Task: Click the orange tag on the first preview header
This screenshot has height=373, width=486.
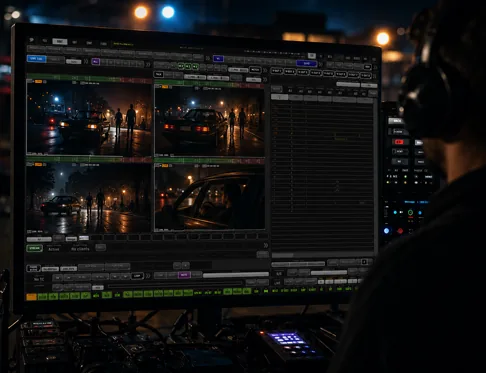Action: [x=38, y=81]
